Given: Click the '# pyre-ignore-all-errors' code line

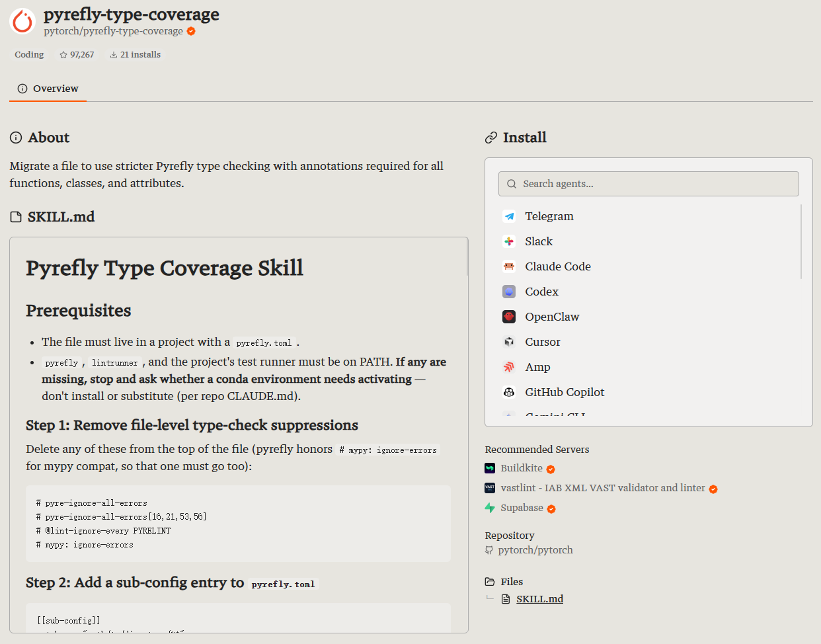Looking at the screenshot, I should tap(91, 503).
